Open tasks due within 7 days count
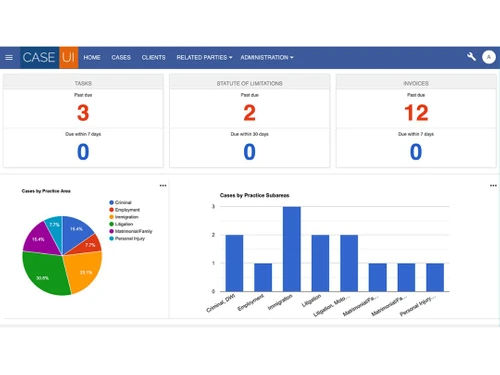 point(83,152)
